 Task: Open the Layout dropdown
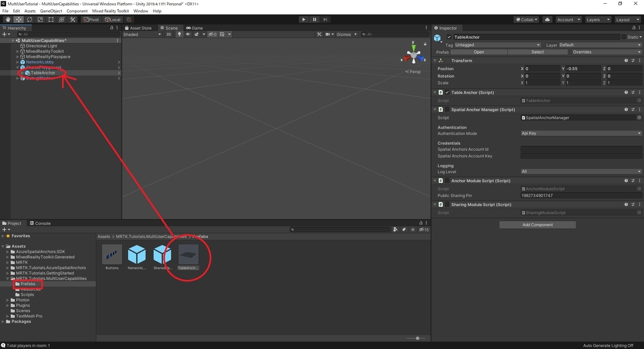(627, 20)
